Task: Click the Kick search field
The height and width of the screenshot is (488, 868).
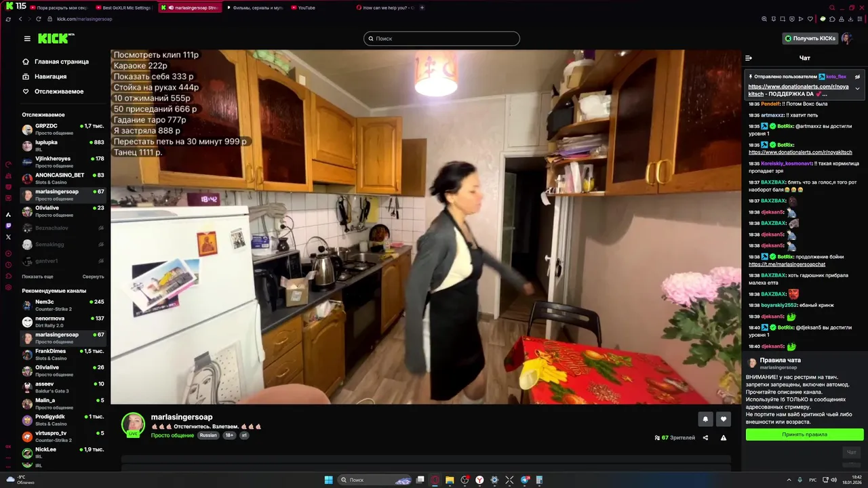Action: [441, 39]
